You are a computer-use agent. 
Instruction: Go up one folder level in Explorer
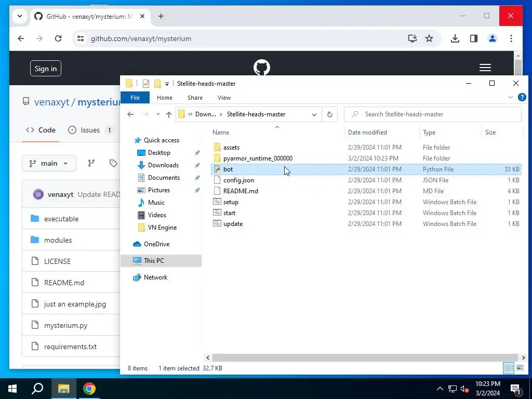click(169, 114)
